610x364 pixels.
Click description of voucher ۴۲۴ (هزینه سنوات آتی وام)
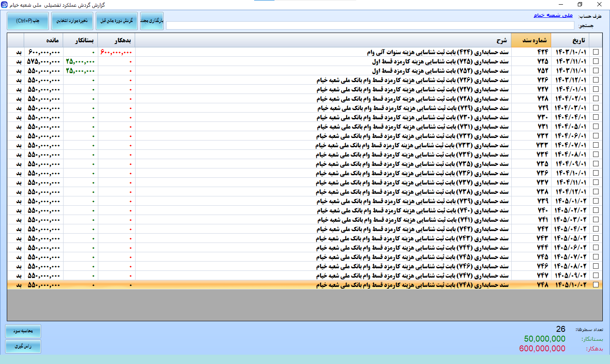coord(323,52)
